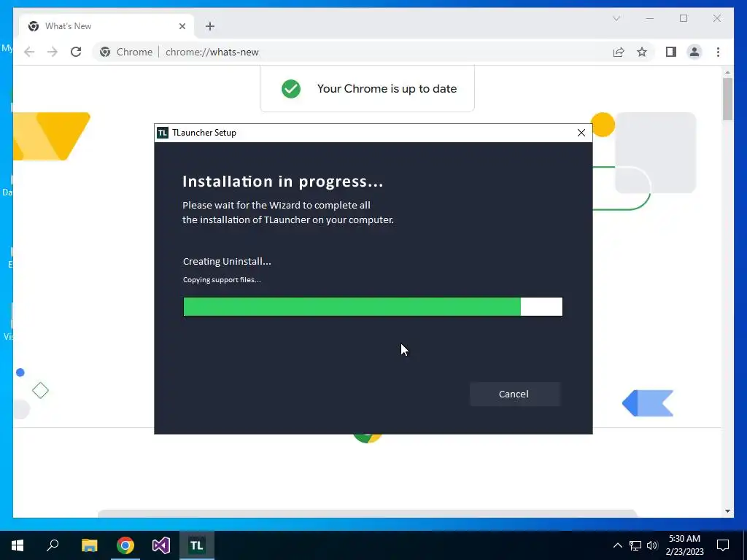This screenshot has width=747, height=560.
Task: Share this page from Chrome toolbar
Action: 619,52
